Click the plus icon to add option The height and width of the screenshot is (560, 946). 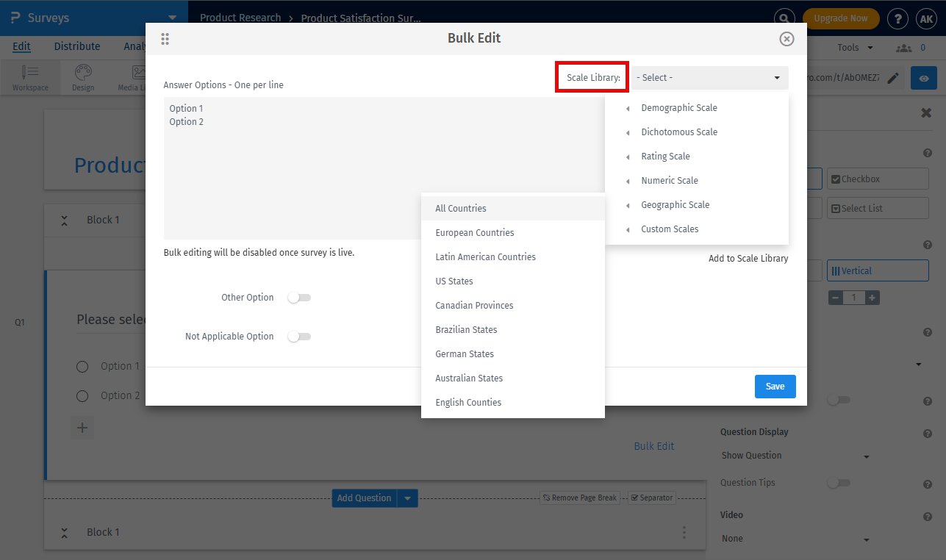[x=82, y=428]
